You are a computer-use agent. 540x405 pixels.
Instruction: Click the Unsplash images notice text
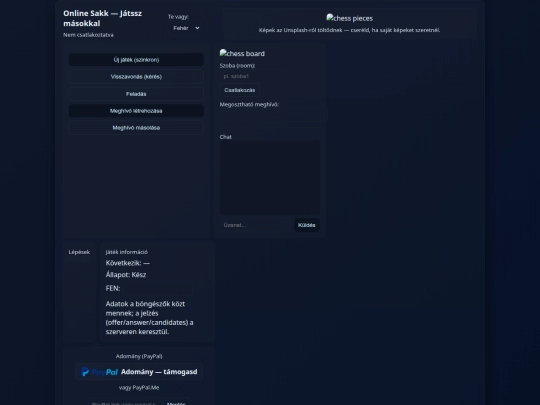pyautogui.click(x=349, y=30)
